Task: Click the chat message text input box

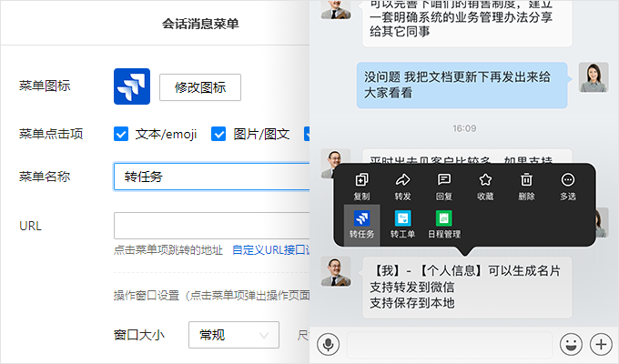Action: (449, 345)
